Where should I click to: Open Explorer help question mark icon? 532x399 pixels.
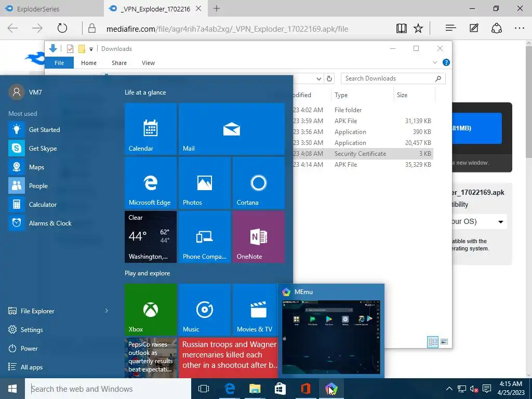[x=446, y=62]
